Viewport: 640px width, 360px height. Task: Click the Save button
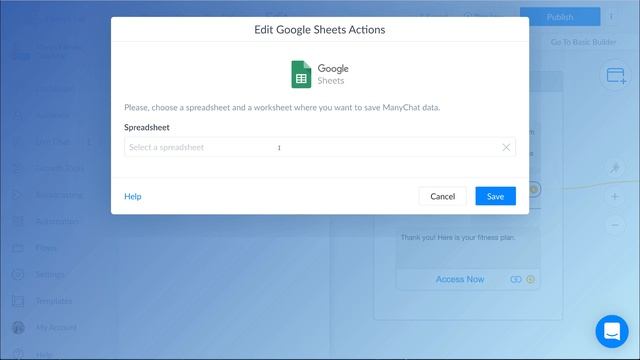coord(496,196)
